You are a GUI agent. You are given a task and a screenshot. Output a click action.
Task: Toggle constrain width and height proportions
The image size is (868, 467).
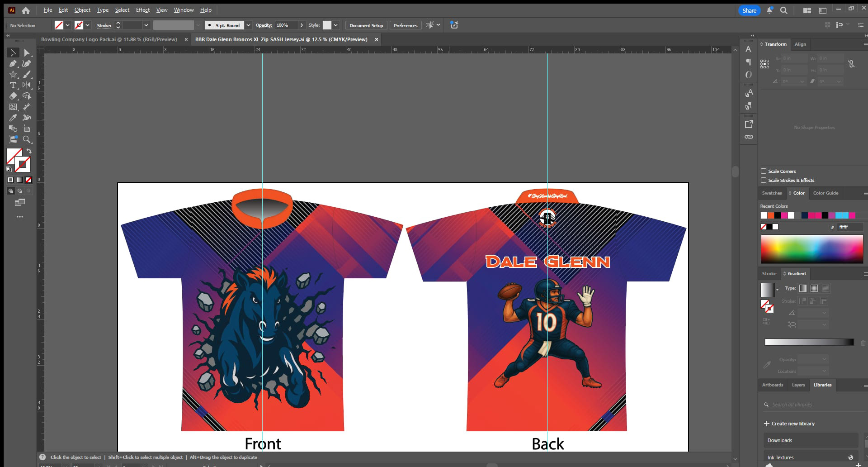click(851, 64)
